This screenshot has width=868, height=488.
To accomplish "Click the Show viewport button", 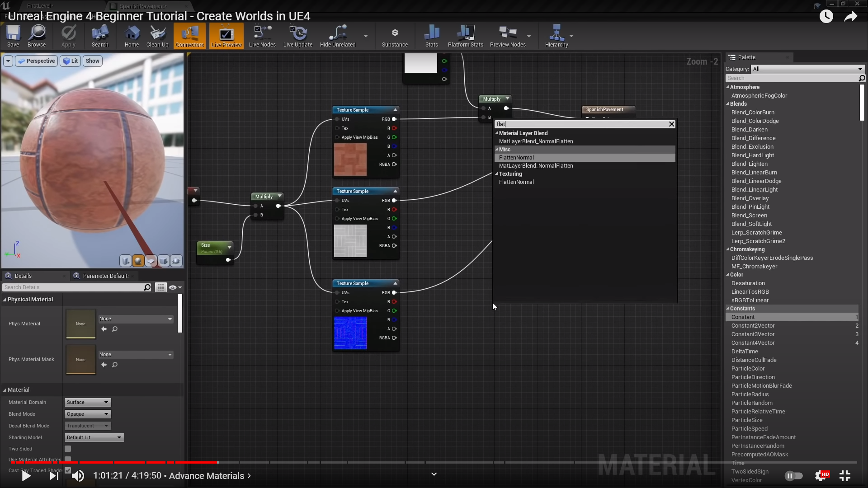I will tap(92, 61).
